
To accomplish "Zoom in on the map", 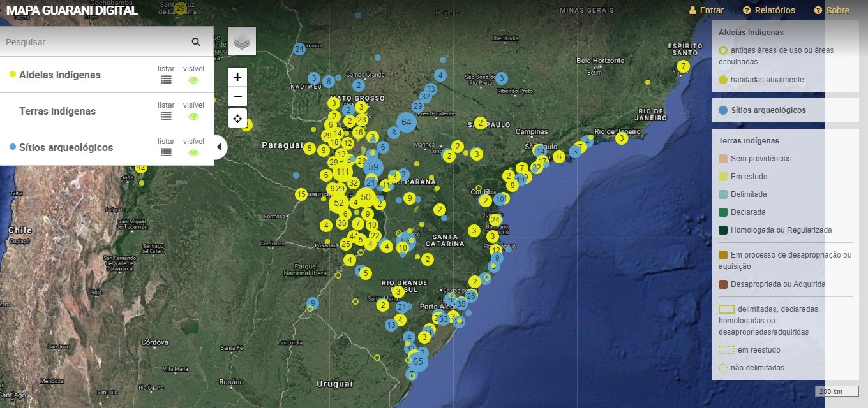I will click(x=237, y=77).
